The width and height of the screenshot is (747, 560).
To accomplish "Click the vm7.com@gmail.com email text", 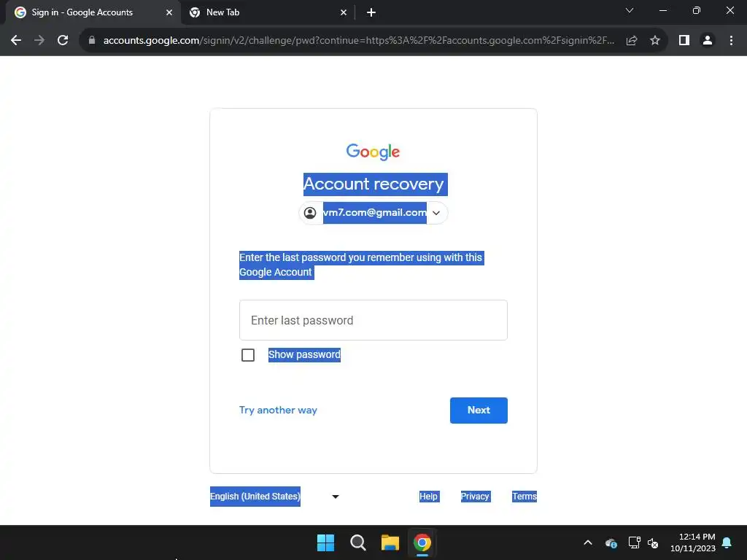I will coord(375,213).
